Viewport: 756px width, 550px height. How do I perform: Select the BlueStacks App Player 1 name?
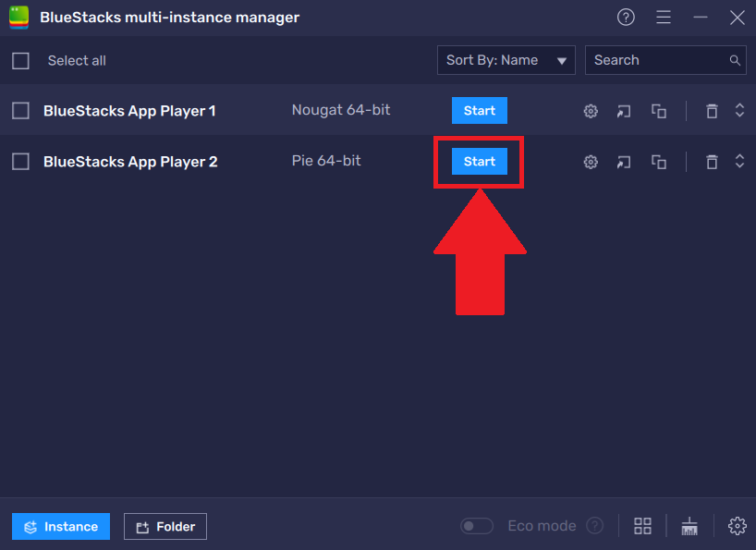pyautogui.click(x=129, y=111)
